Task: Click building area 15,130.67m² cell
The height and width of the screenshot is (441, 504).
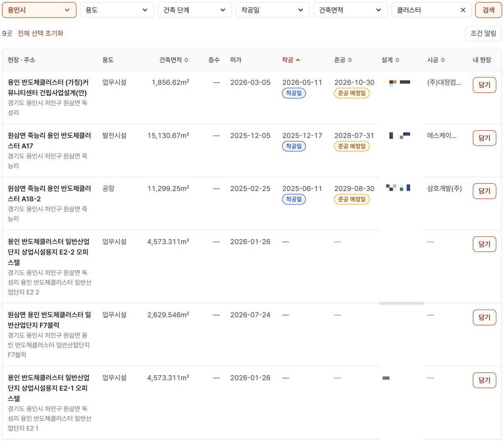Action: coord(168,136)
